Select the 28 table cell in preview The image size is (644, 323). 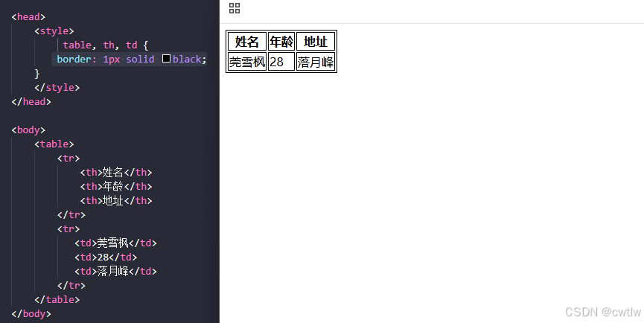click(281, 62)
